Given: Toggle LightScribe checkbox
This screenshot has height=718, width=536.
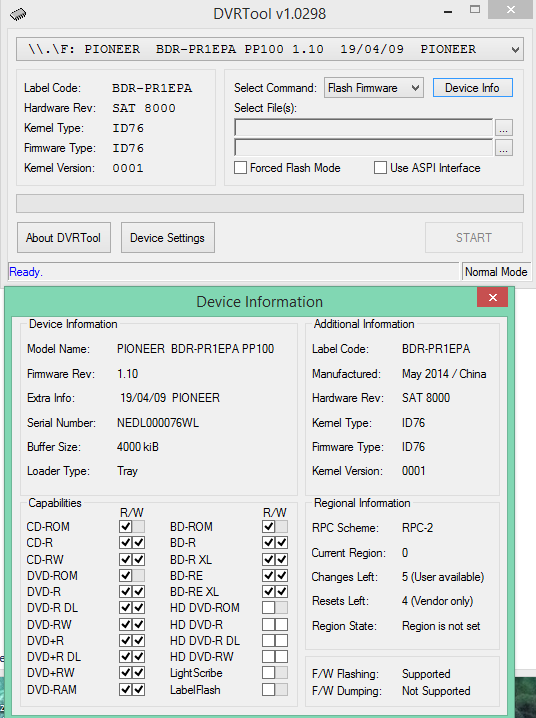Looking at the screenshot, I should tap(269, 673).
